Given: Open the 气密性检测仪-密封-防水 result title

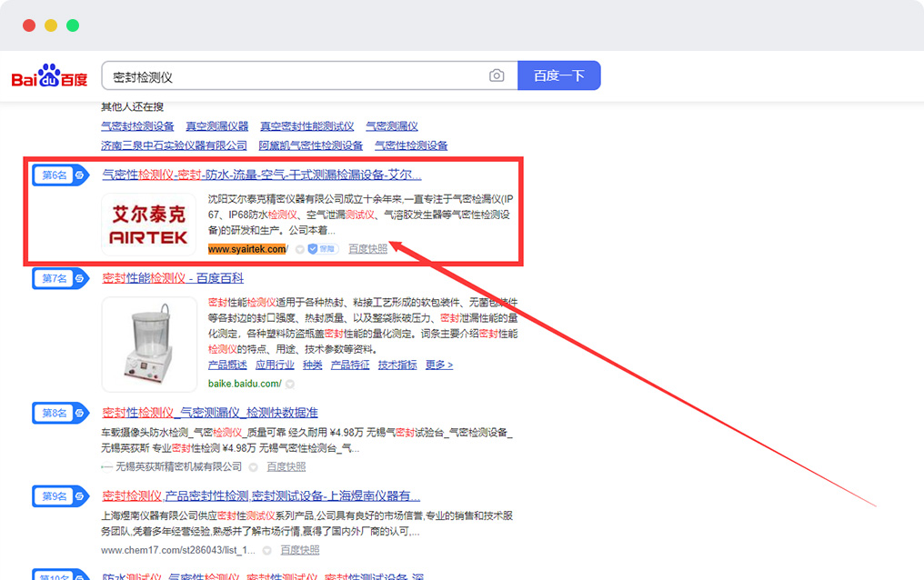Looking at the screenshot, I should coord(262,175).
